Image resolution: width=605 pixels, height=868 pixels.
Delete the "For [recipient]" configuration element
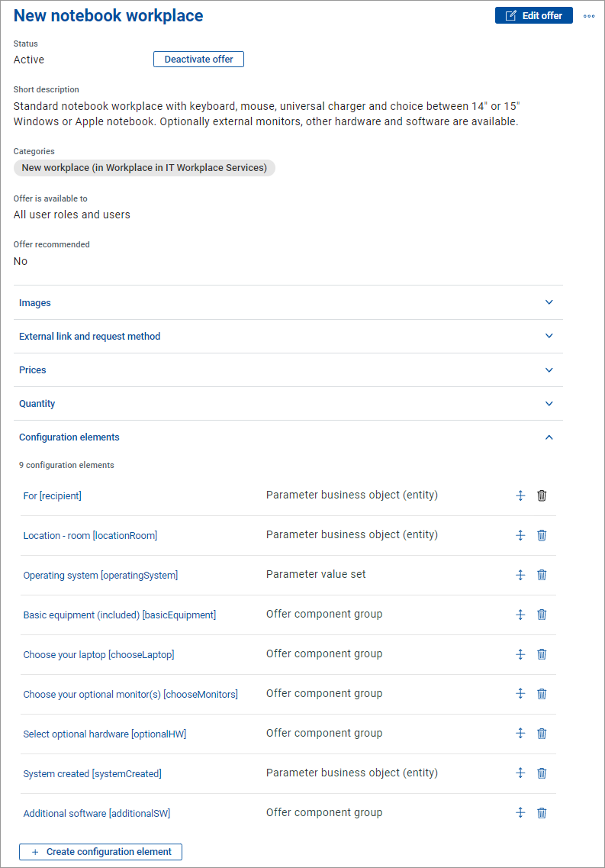tap(542, 496)
